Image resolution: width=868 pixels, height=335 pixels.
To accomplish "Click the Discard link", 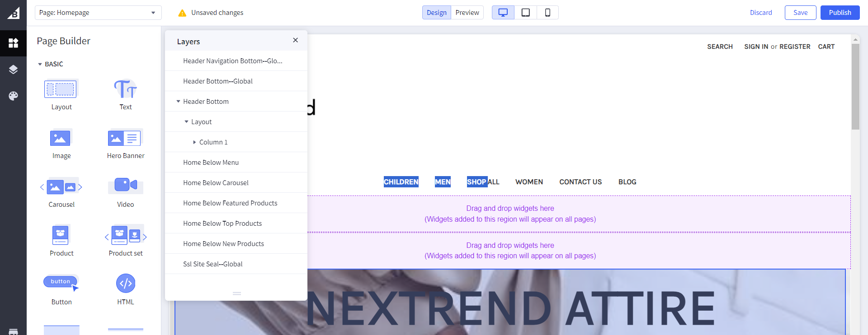I will pyautogui.click(x=761, y=13).
